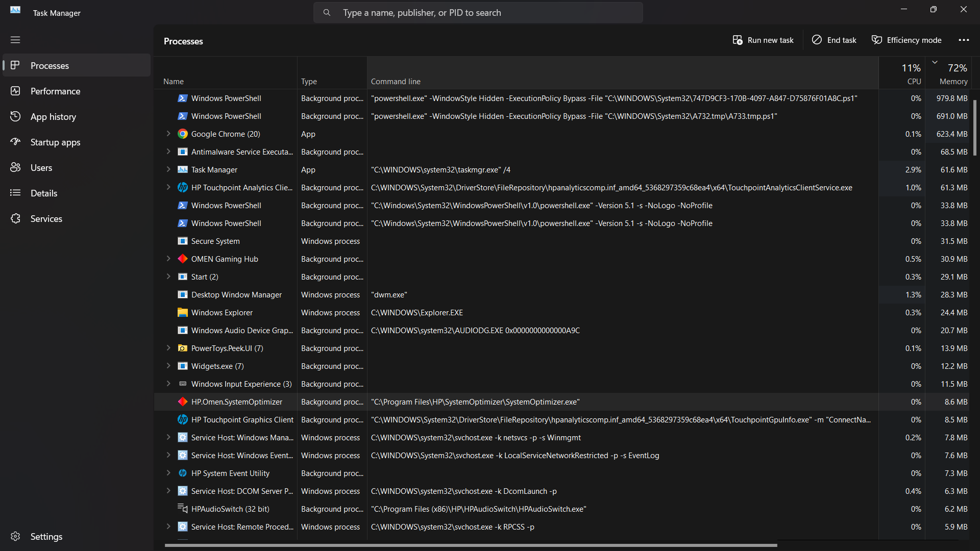Click the Windows Explorer folder icon

[183, 312]
